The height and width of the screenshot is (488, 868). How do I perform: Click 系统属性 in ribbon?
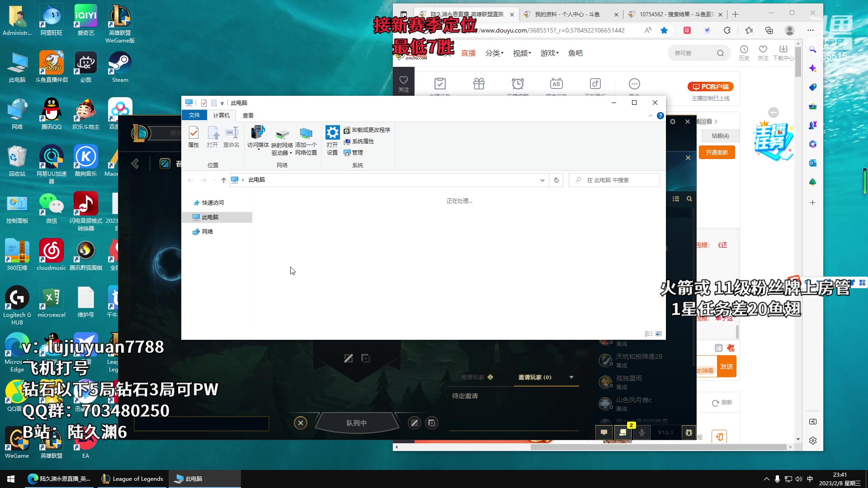(359, 141)
